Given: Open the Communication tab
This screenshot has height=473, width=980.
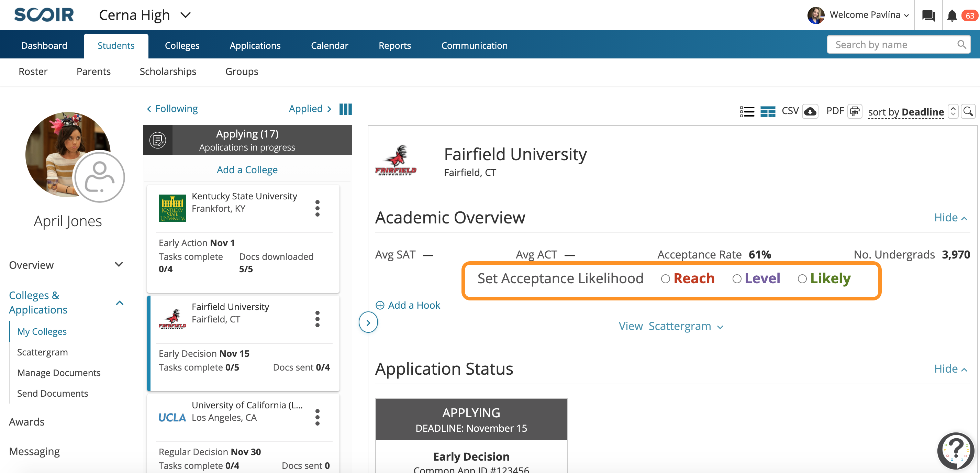Looking at the screenshot, I should (474, 45).
